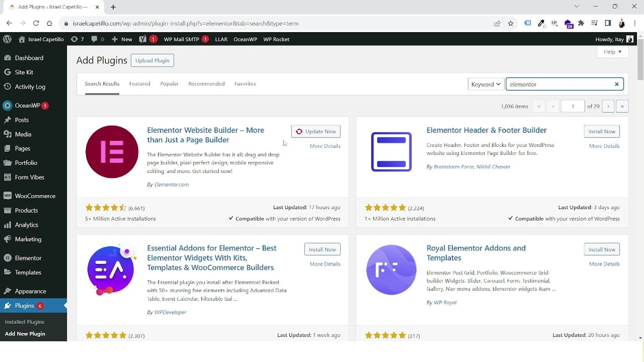Viewport: 644px width, 362px height.
Task: Switch to the Popular tab
Action: [169, 83]
